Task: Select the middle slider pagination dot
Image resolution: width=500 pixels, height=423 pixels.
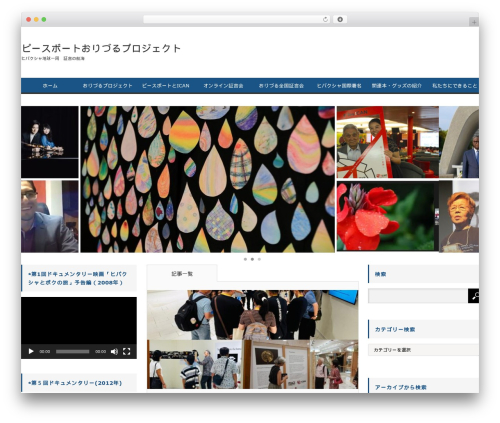Action: pos(252,259)
